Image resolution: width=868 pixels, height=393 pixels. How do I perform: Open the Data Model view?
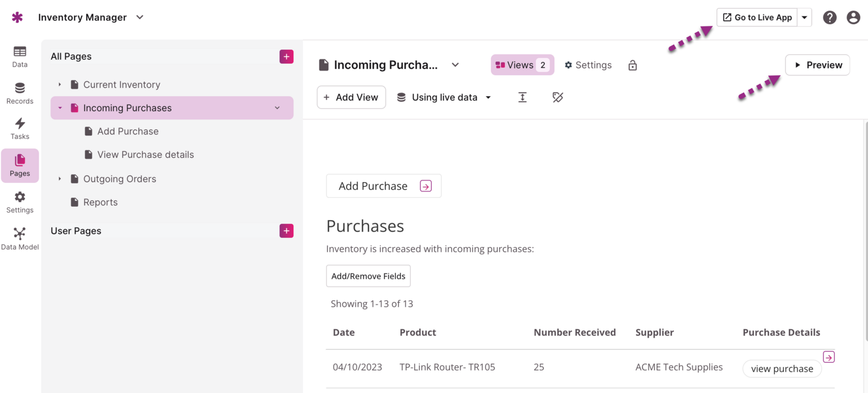(x=20, y=238)
